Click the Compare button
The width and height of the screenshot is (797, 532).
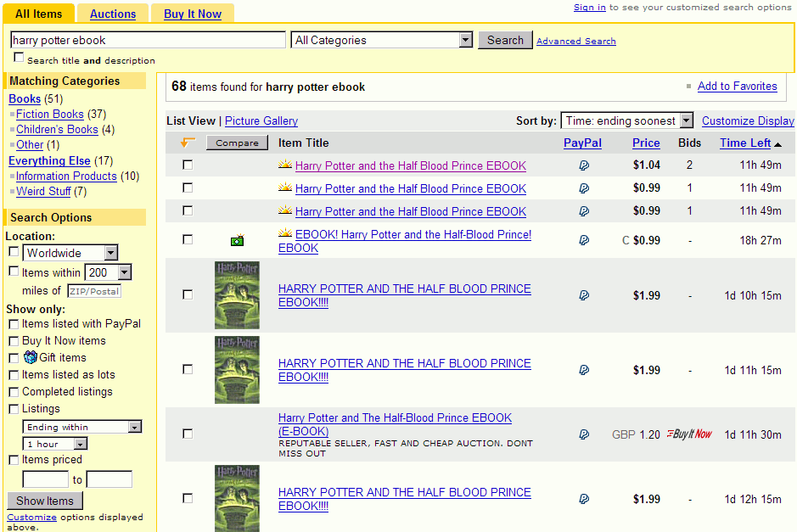tap(237, 143)
